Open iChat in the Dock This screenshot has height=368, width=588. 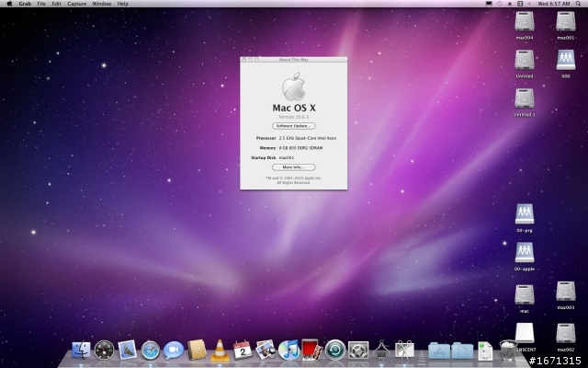[174, 350]
